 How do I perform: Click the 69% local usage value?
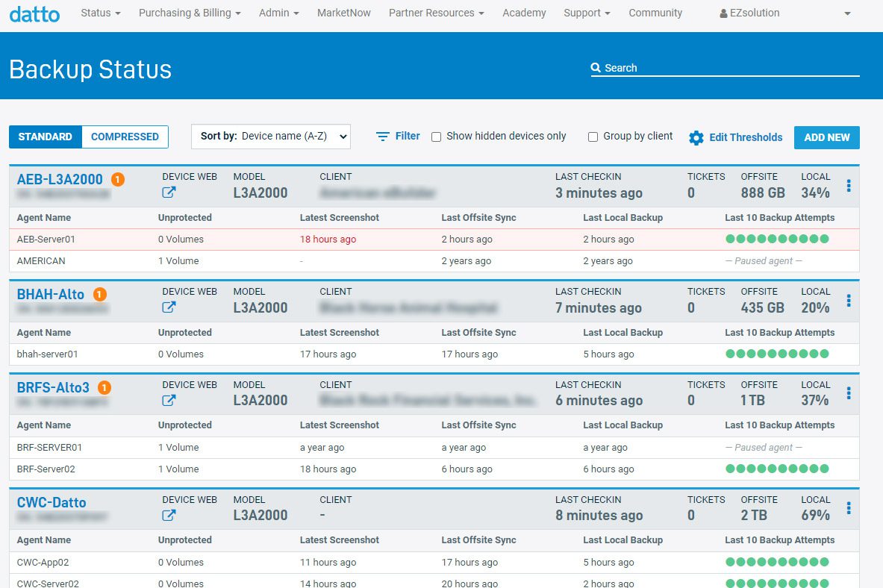point(815,515)
